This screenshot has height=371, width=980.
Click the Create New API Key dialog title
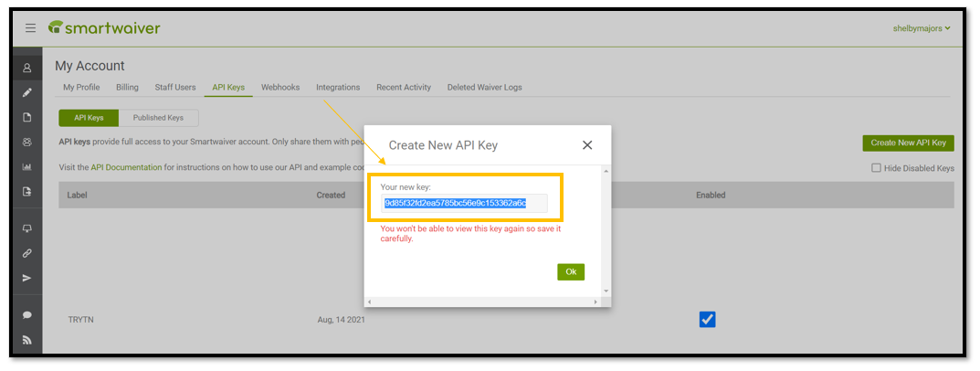(x=443, y=145)
